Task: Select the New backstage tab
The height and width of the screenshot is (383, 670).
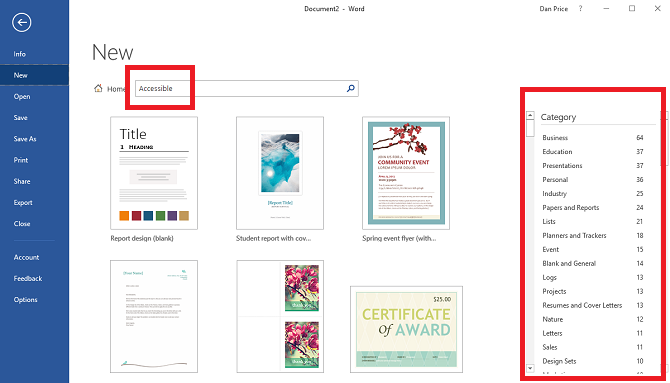Action: click(34, 75)
